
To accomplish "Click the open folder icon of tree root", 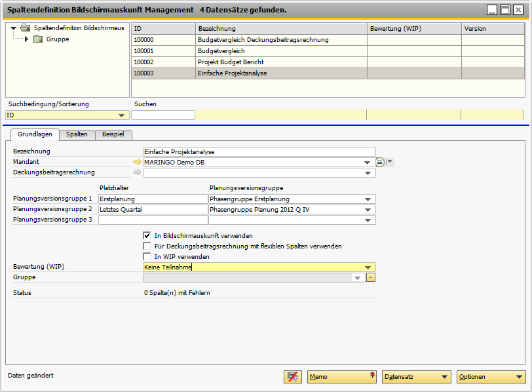I will (x=26, y=28).
